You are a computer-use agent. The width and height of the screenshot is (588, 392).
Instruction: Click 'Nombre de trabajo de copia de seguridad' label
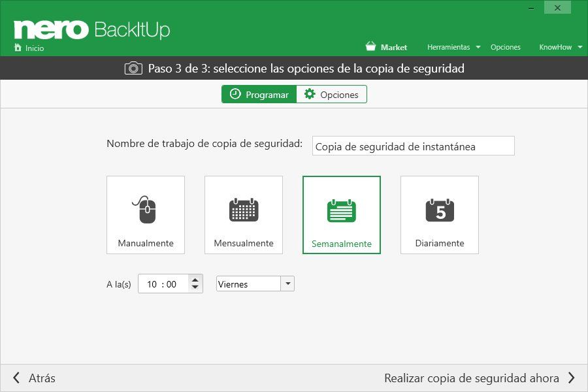[x=204, y=144]
